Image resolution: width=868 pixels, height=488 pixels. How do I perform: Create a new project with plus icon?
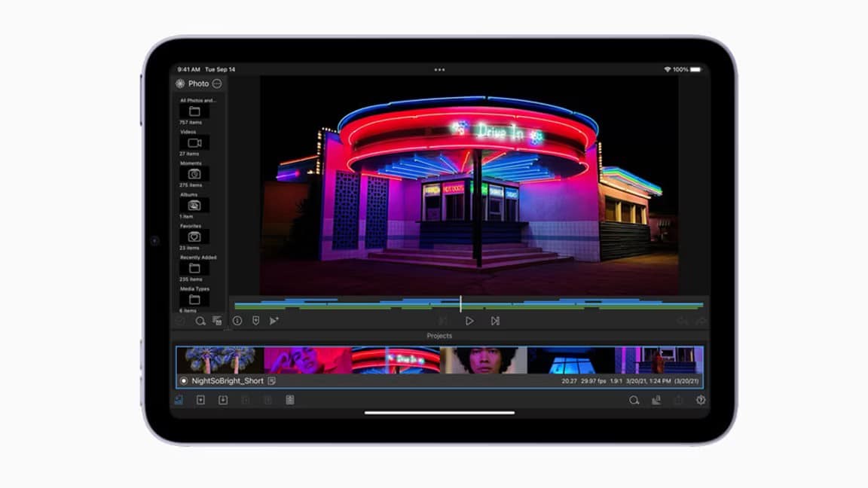click(200, 400)
